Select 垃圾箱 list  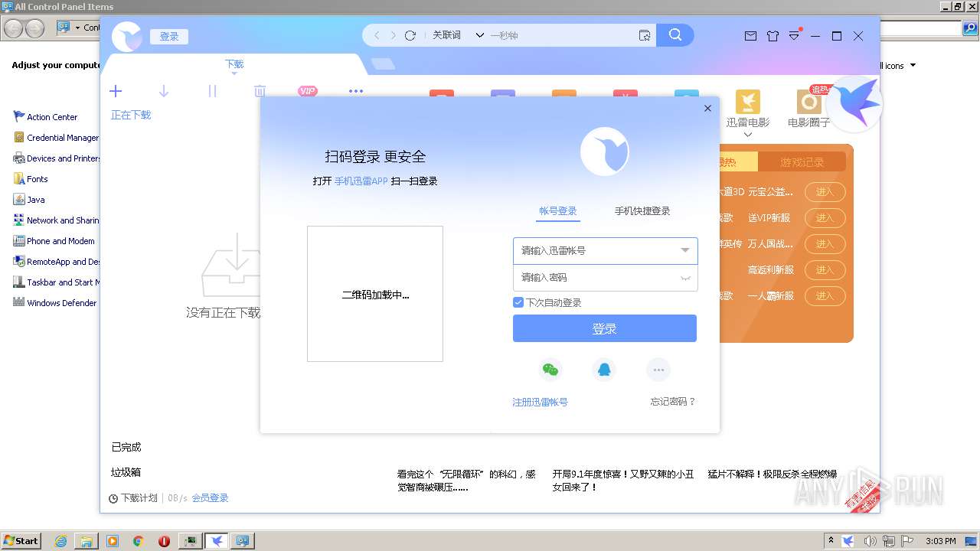click(126, 472)
